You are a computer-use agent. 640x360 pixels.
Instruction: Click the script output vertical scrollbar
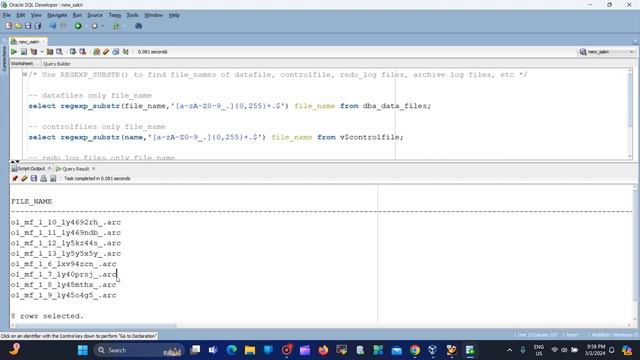635,253
